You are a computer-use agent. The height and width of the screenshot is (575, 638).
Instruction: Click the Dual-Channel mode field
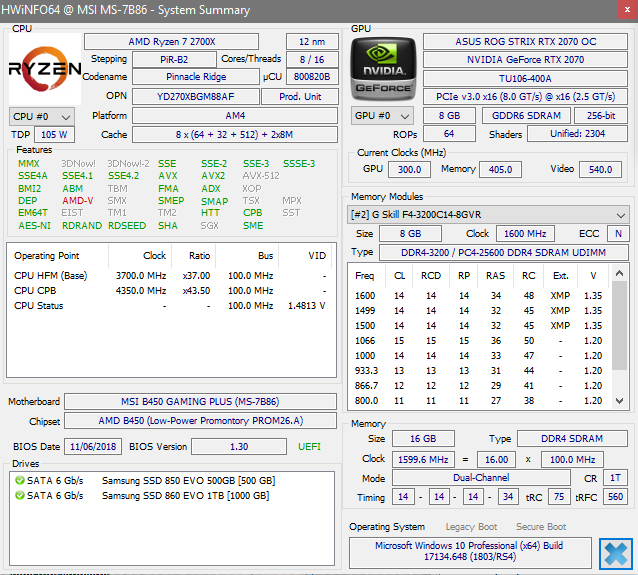point(481,478)
